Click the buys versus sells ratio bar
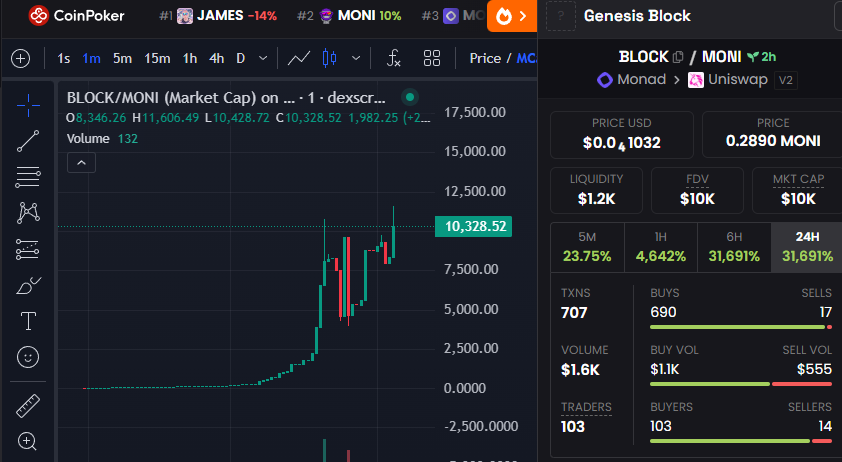The width and height of the screenshot is (842, 462). point(741,327)
